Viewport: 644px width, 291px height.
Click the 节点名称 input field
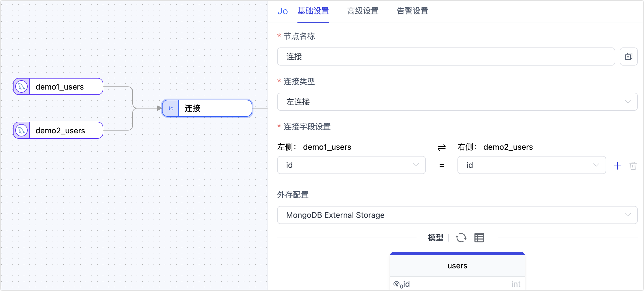pos(446,57)
